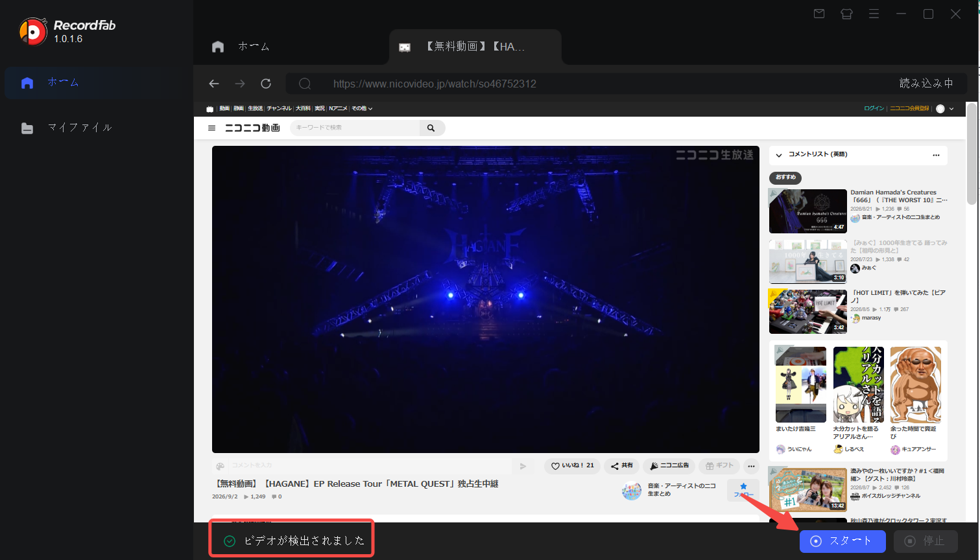Open the HOT LIMIT piano video thumbnail
The height and width of the screenshot is (560, 980).
808,312
